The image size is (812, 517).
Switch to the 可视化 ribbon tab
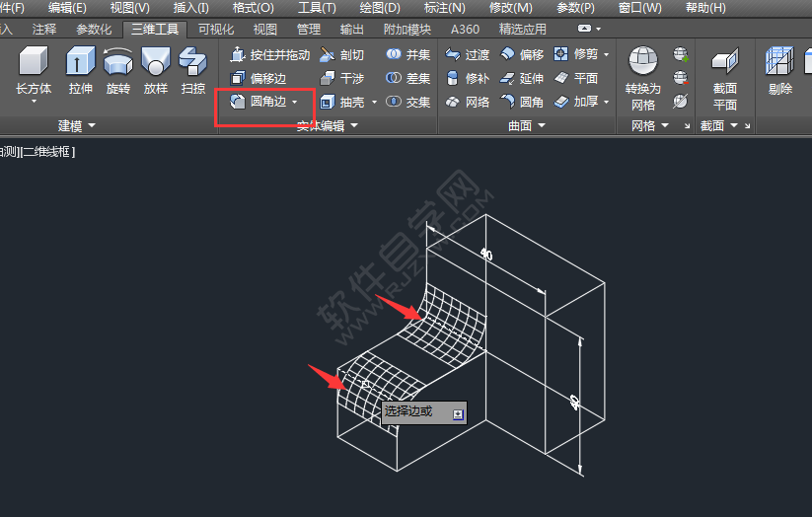216,29
